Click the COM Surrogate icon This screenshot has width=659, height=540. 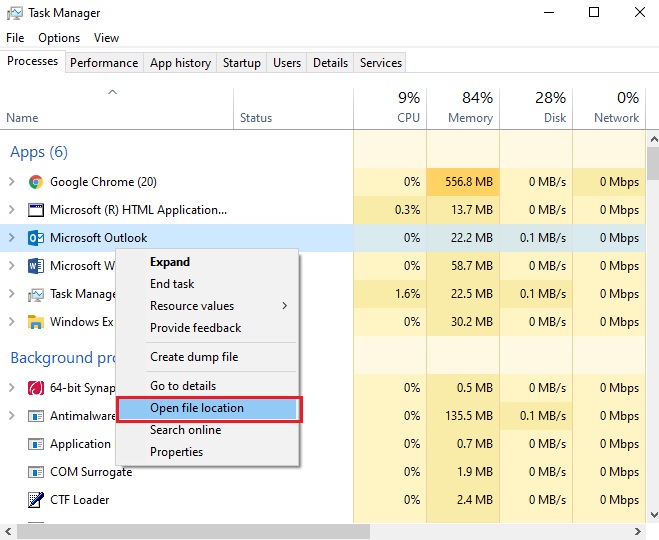(x=36, y=472)
